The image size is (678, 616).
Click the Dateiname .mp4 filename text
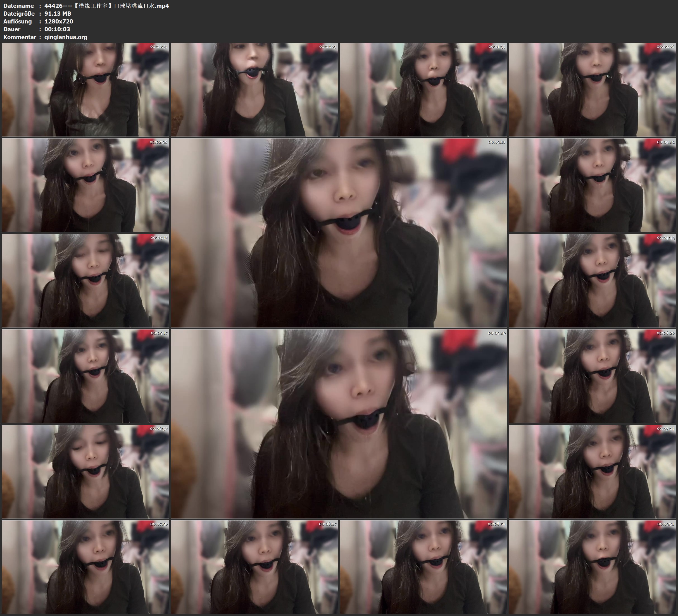107,6
